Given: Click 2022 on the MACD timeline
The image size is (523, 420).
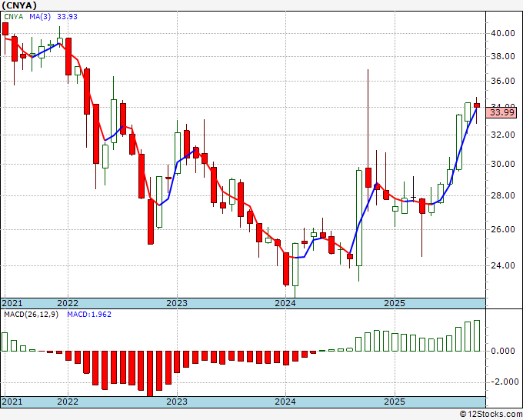Looking at the screenshot, I should tap(68, 402).
